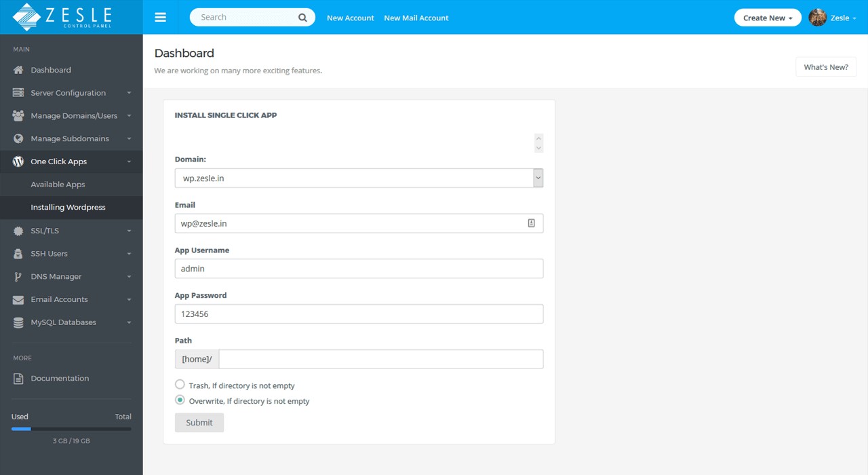Open the Create New dropdown
Screen dimensions: 868x475
point(767,18)
